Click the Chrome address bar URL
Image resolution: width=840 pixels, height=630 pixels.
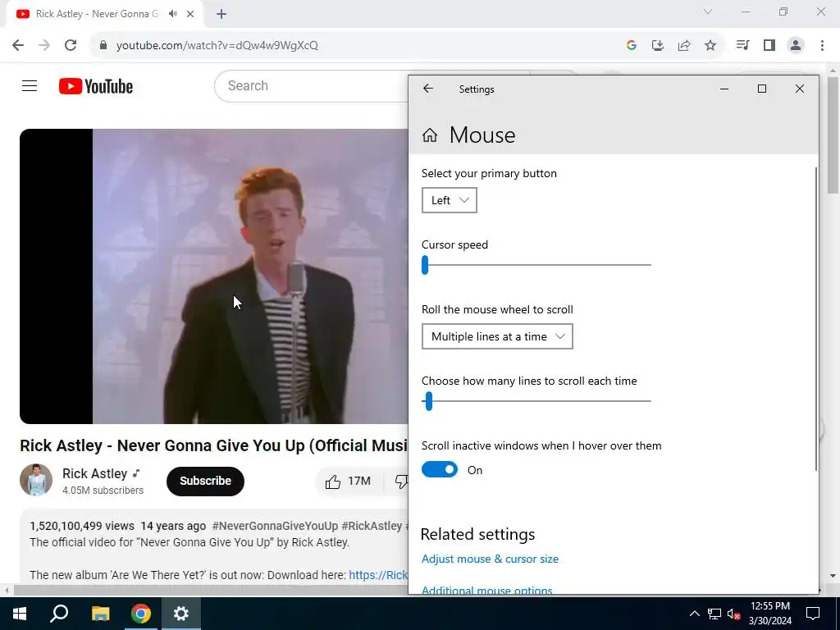point(217,46)
